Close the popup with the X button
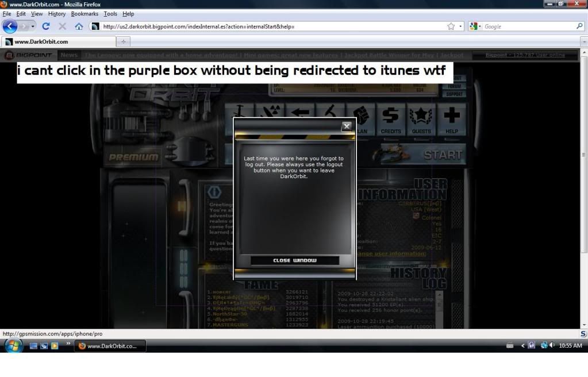588x377 pixels. pyautogui.click(x=346, y=126)
